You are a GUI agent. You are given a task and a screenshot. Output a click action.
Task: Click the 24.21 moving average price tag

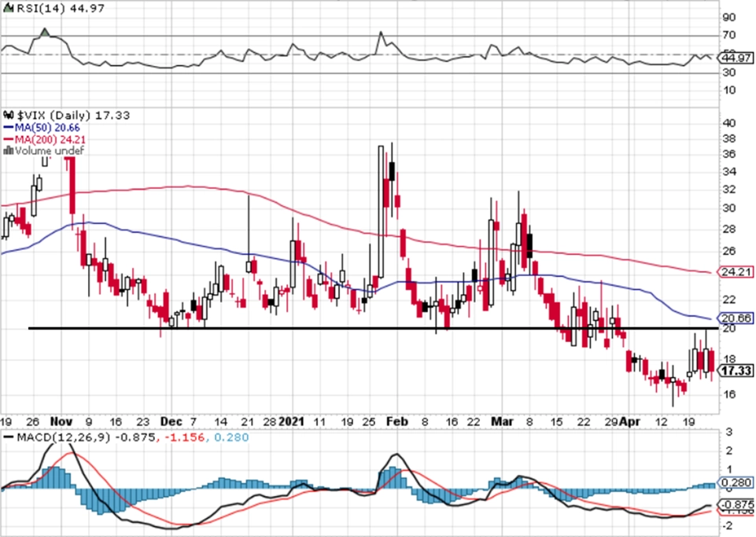point(736,272)
